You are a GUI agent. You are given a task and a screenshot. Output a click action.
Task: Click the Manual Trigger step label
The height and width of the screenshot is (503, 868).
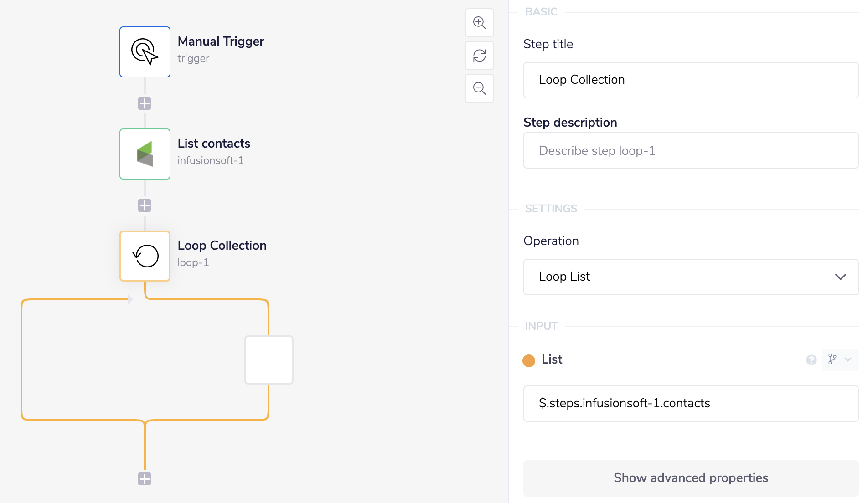coord(221,41)
